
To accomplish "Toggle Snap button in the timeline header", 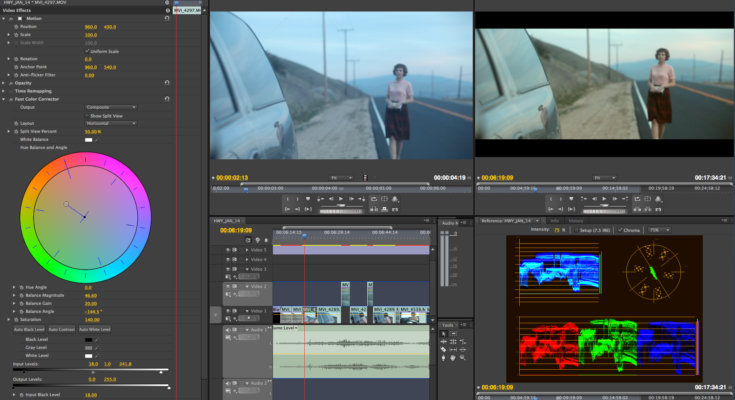I will pos(248,240).
